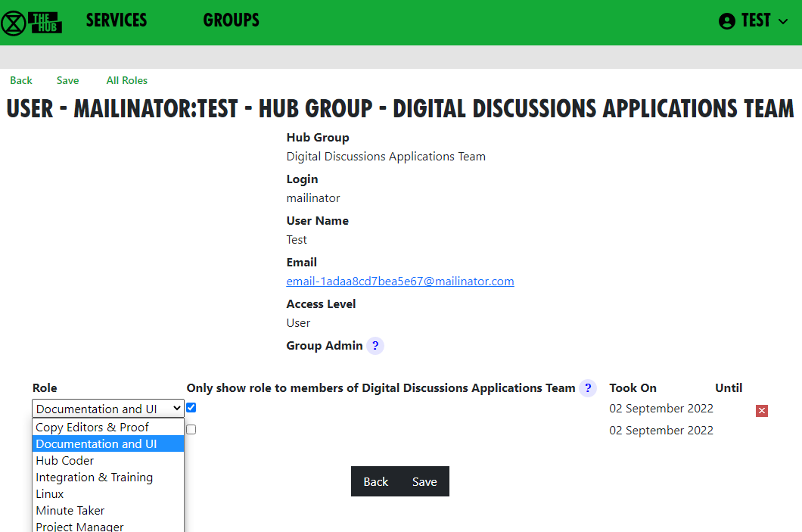Click the Extinction Rebellion Hub logo

[x=32, y=23]
